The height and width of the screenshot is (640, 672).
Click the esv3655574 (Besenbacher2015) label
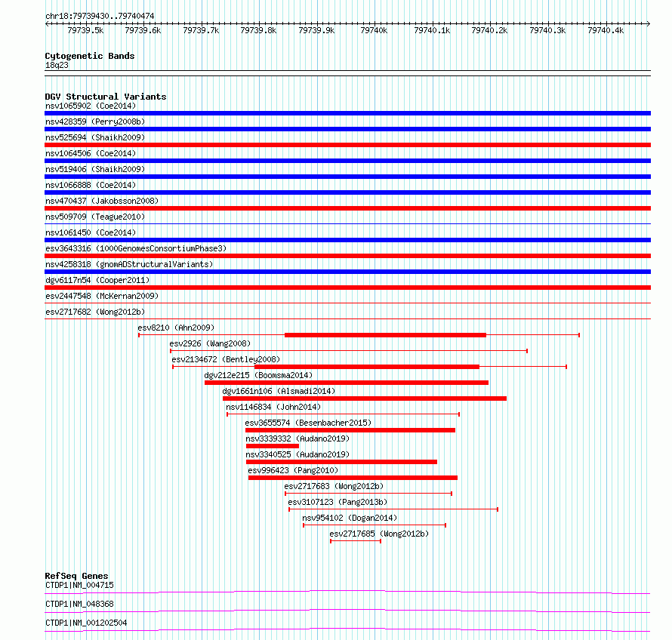[x=308, y=423]
